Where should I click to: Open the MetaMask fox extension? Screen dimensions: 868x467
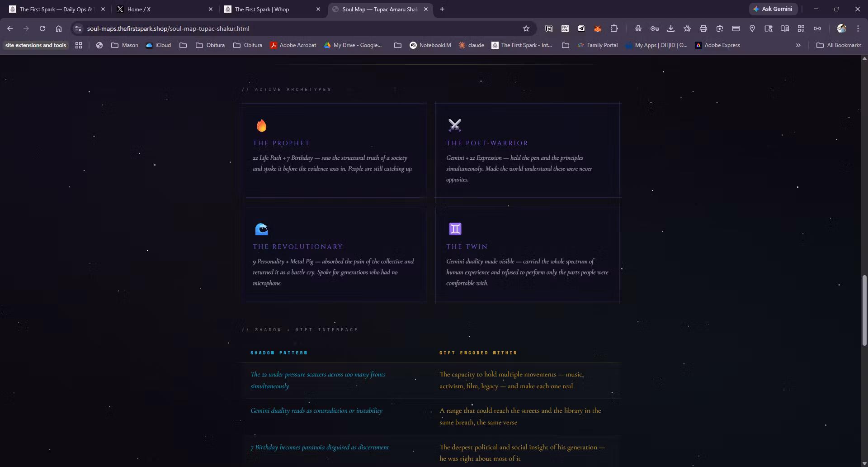point(598,29)
